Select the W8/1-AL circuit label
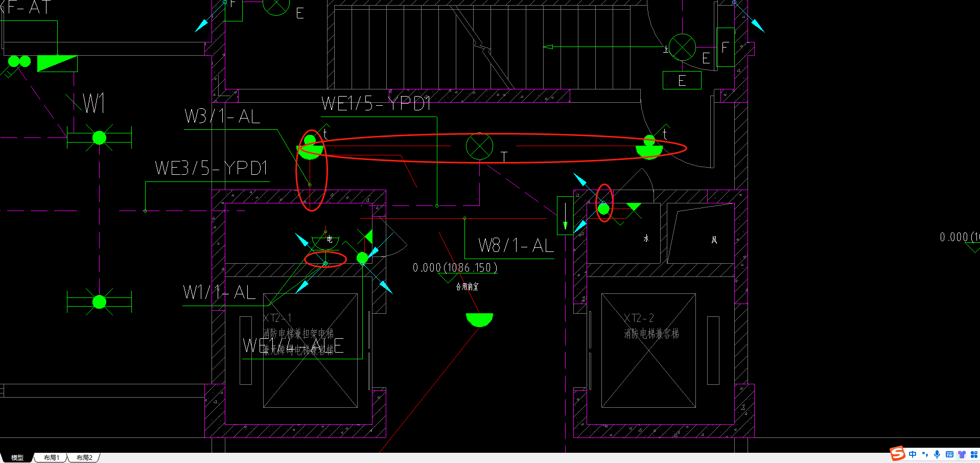The image size is (980, 463). (x=516, y=246)
